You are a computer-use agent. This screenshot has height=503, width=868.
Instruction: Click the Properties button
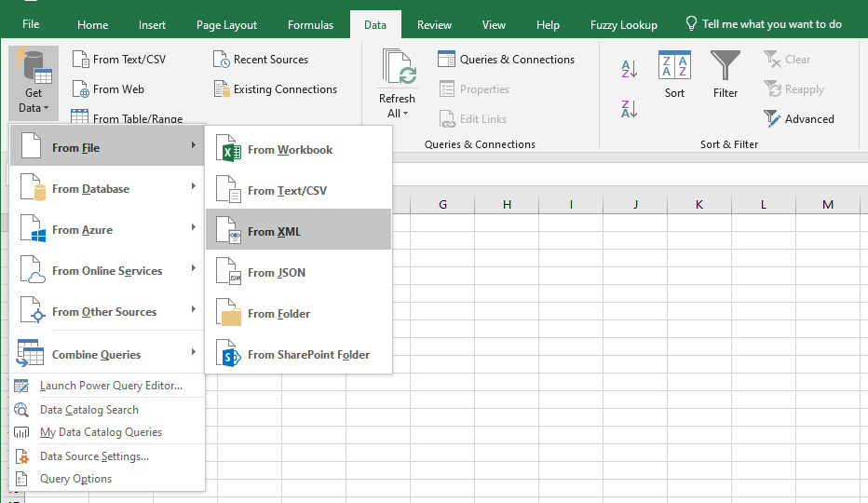[474, 89]
